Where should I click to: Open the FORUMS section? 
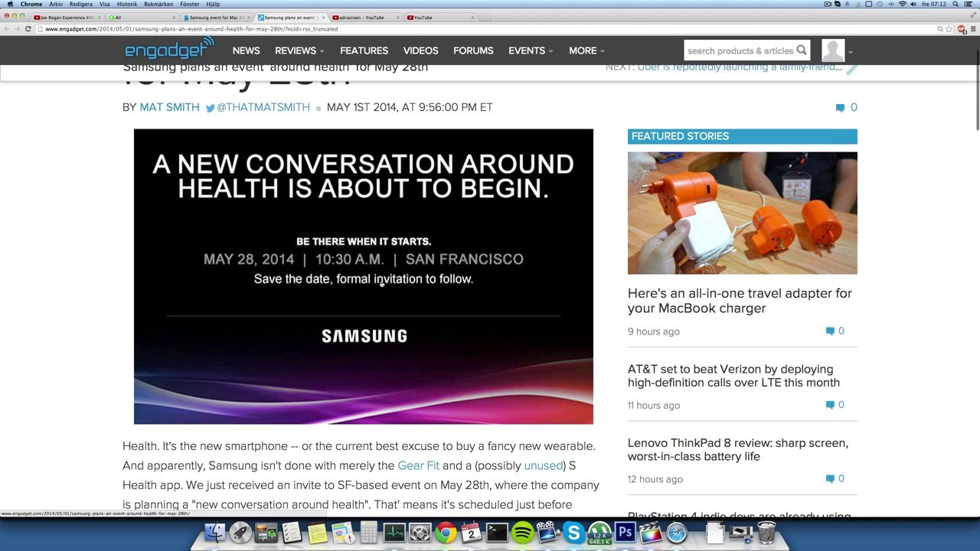(x=473, y=51)
